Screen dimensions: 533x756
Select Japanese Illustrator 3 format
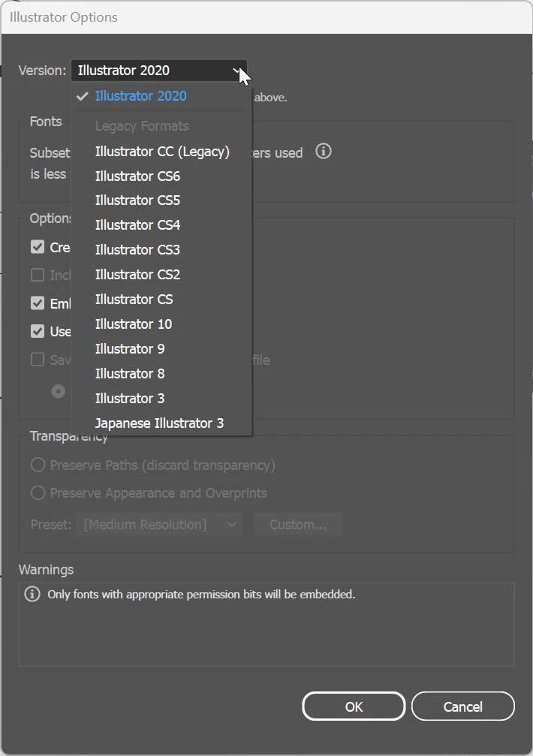(x=161, y=423)
